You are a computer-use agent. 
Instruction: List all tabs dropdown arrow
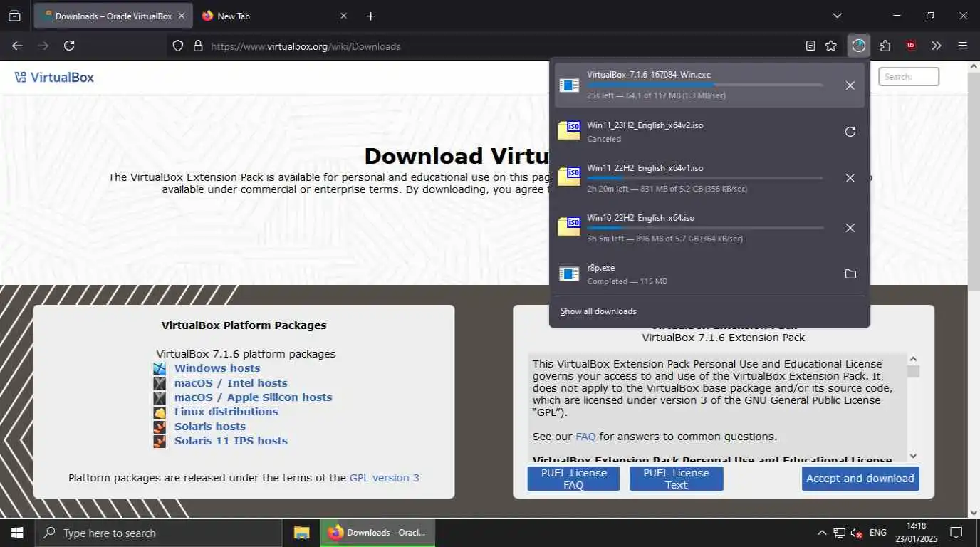coord(837,16)
